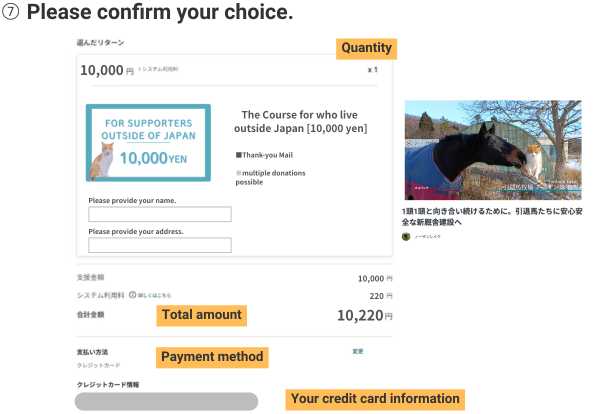This screenshot has width=600, height=414.
Task: Click the address input field
Action: [160, 245]
